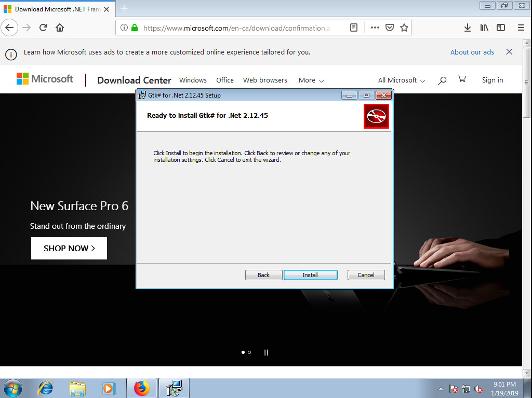
Task: Close the Gtk# setup window
Action: pos(384,95)
